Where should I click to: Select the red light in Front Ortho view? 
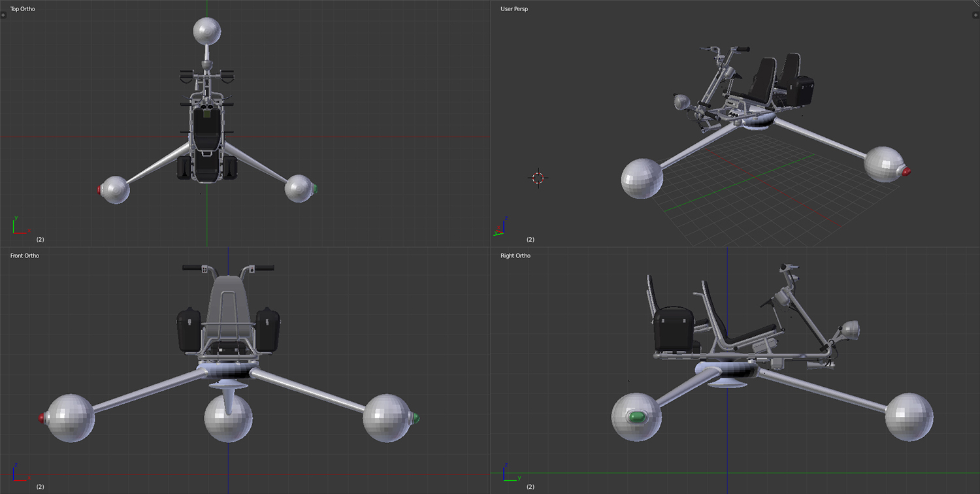tap(42, 417)
